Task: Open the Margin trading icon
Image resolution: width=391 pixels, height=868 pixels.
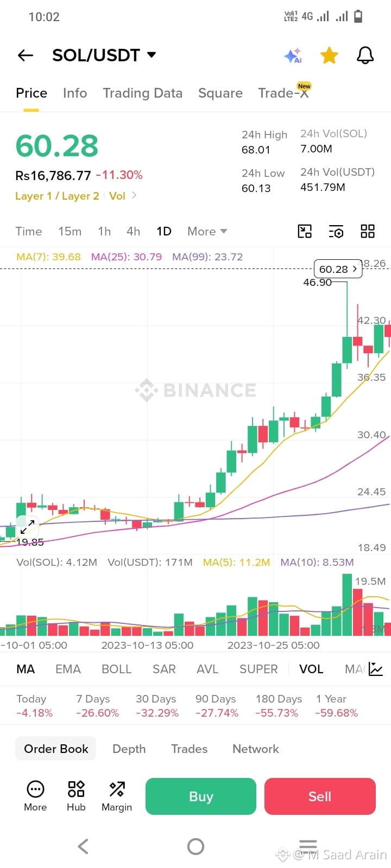Action: point(117,796)
